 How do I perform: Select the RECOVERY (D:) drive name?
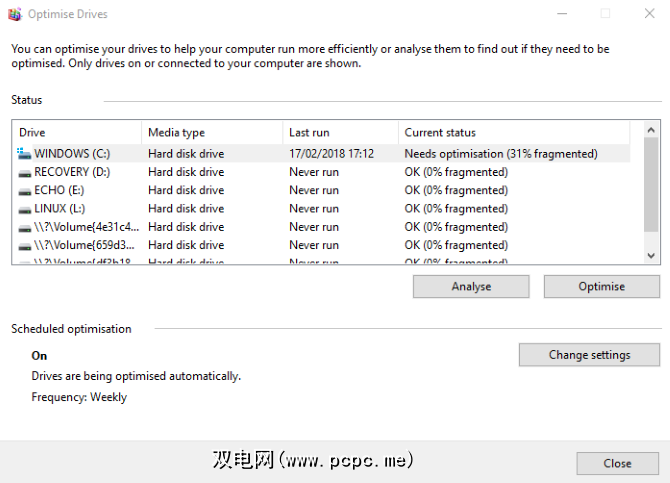click(x=72, y=172)
